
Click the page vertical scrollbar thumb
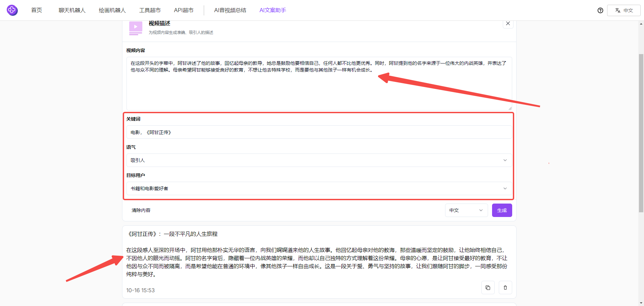[641, 133]
